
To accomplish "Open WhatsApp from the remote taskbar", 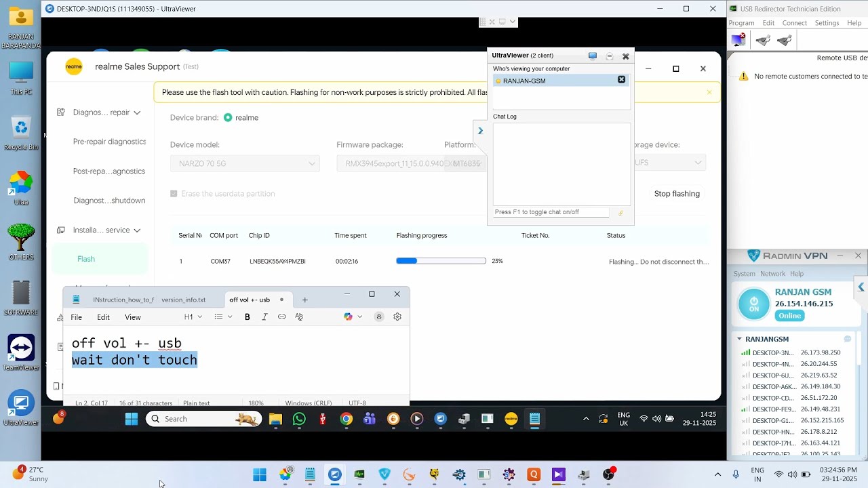I will point(299,419).
